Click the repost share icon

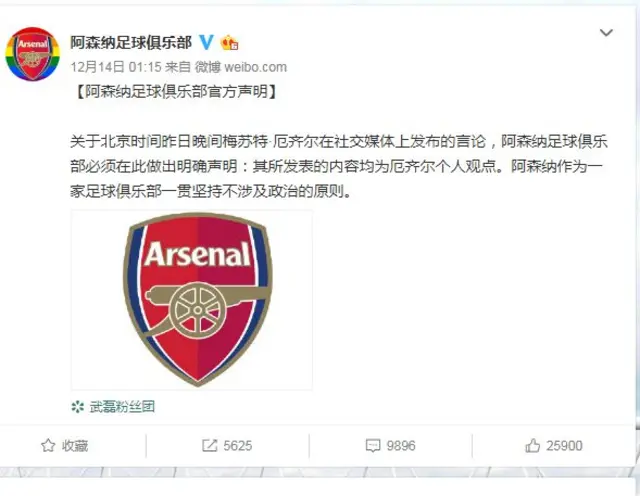tap(211, 445)
